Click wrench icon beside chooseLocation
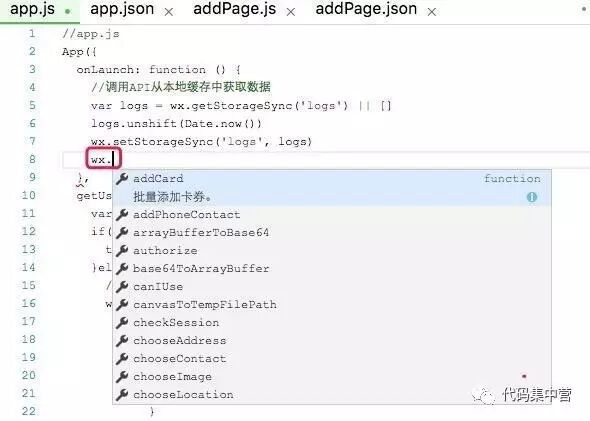 point(122,395)
